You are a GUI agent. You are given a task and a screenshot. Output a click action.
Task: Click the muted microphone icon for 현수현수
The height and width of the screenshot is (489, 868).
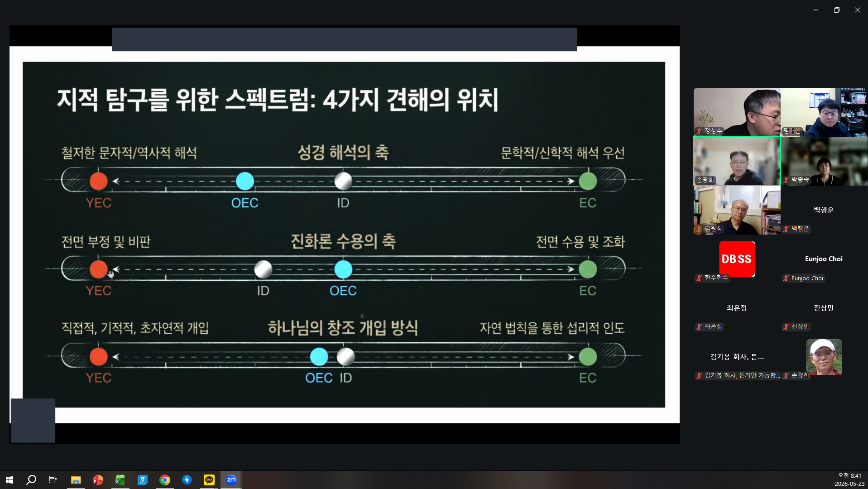pos(699,278)
